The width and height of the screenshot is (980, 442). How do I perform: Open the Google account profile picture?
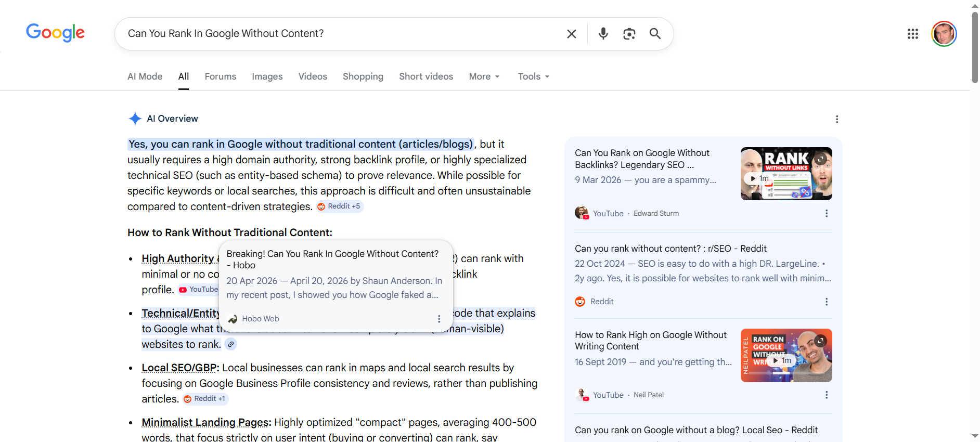944,34
